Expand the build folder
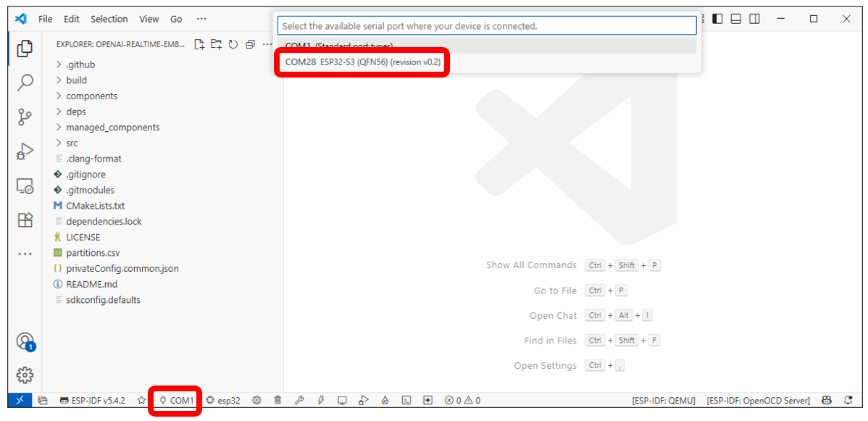Image resolution: width=868 pixels, height=421 pixels. pyautogui.click(x=163, y=80)
